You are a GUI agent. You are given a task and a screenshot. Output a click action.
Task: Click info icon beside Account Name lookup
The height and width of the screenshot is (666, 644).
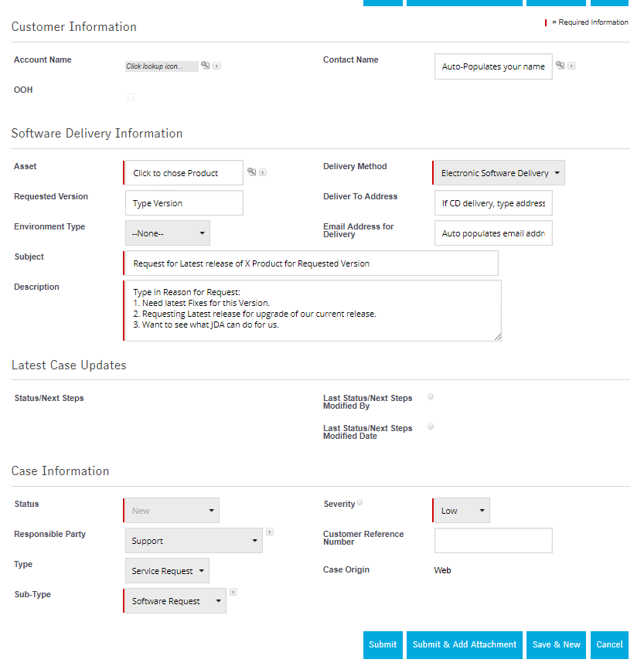pos(216,66)
